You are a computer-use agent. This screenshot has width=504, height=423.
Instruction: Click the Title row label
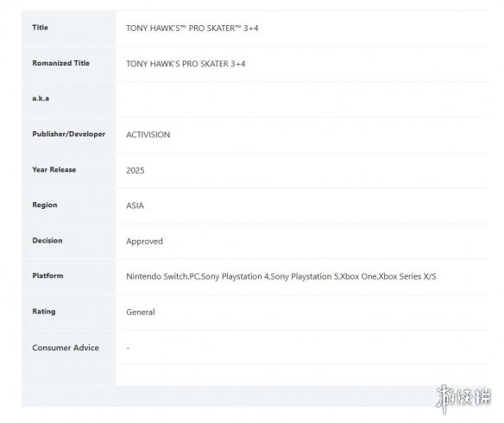(x=41, y=28)
